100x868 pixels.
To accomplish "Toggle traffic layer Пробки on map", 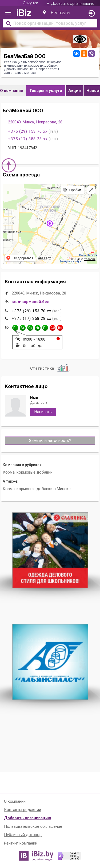I will point(72,190).
